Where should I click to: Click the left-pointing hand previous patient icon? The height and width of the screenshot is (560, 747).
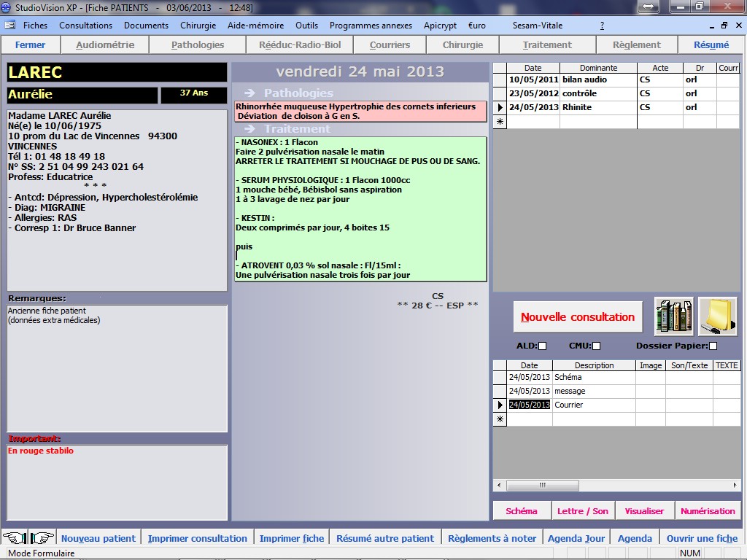pyautogui.click(x=13, y=538)
